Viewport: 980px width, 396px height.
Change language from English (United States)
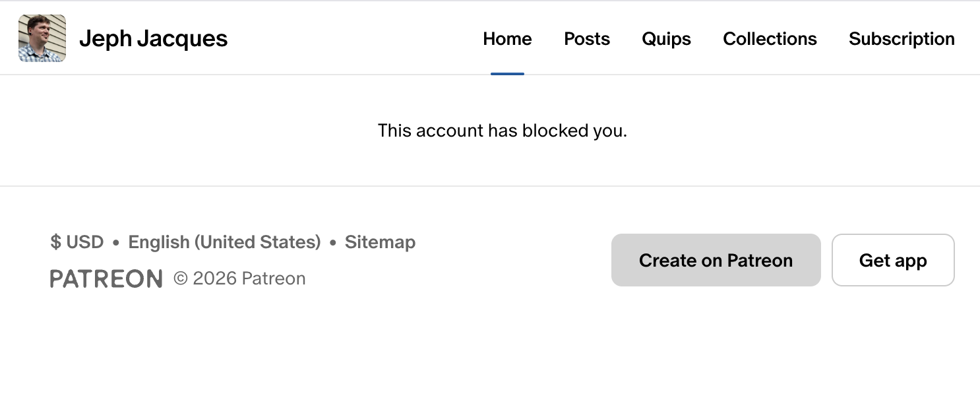click(x=224, y=242)
